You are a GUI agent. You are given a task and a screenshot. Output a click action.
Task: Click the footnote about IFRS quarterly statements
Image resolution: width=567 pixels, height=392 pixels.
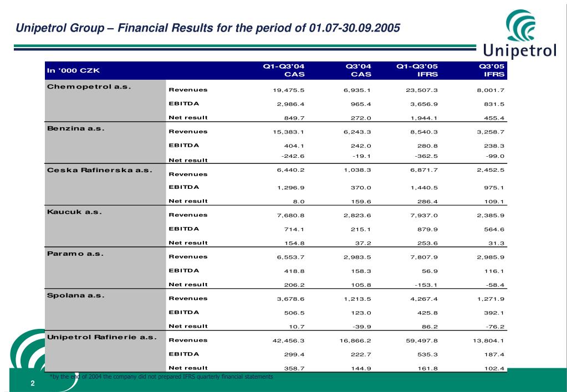161,377
